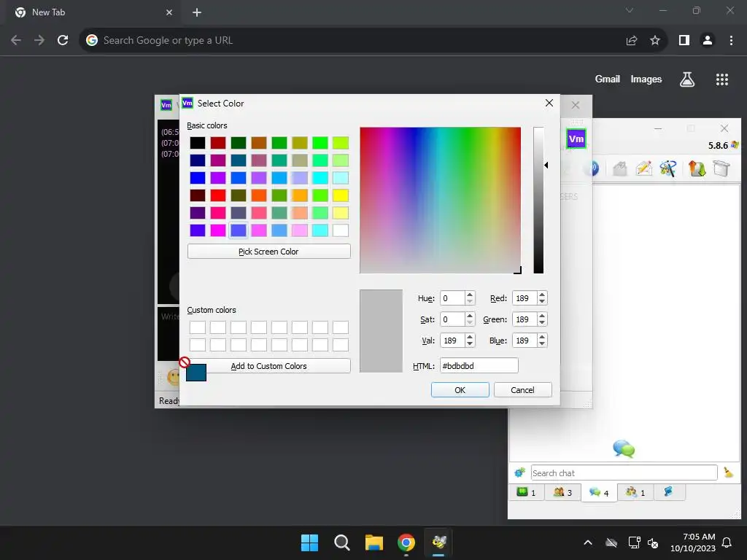Click the brightness value slider bar

click(x=538, y=200)
